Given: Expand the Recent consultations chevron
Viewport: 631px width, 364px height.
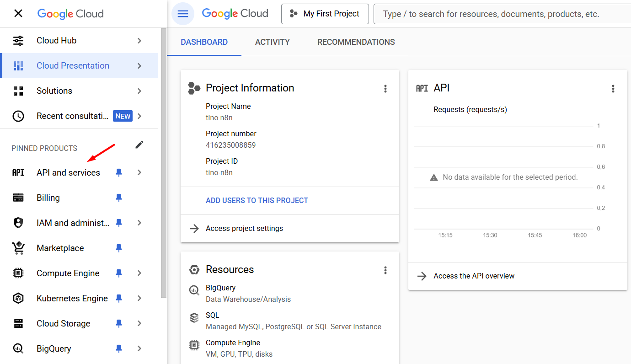Looking at the screenshot, I should click(x=139, y=116).
